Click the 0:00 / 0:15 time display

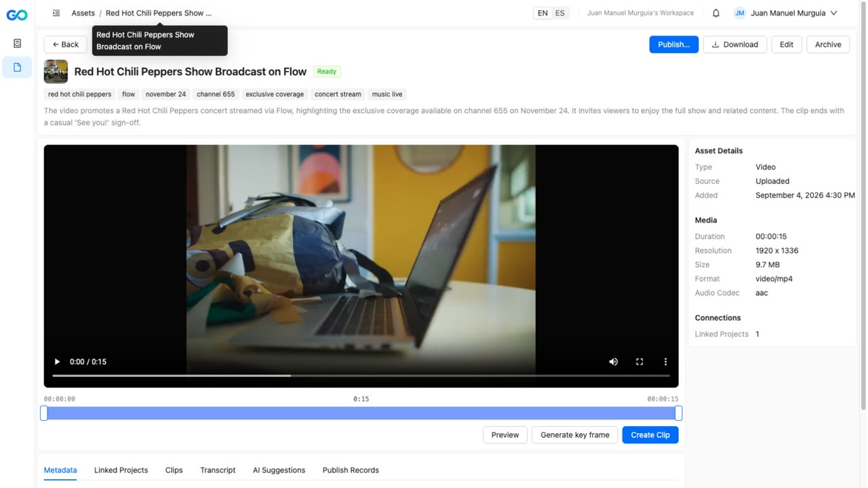pyautogui.click(x=88, y=362)
